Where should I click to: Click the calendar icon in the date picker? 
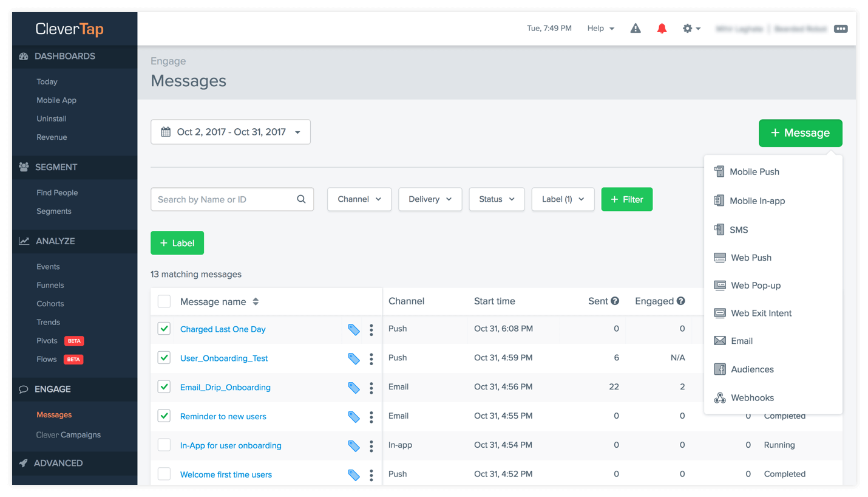coord(166,131)
